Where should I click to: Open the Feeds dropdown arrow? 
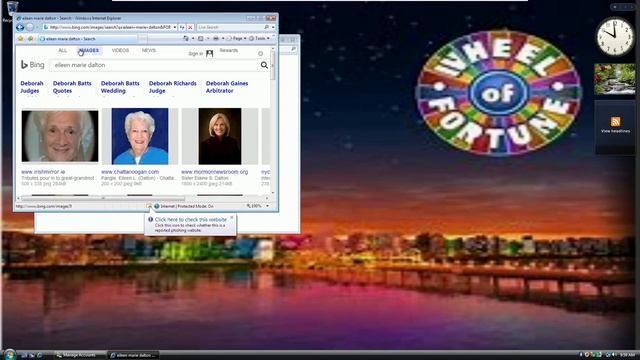pos(207,38)
